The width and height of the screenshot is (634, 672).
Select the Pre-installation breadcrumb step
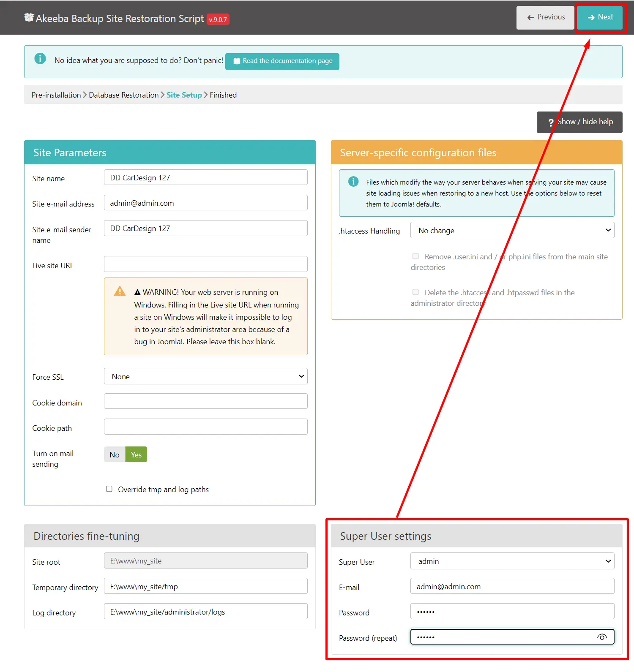[56, 95]
